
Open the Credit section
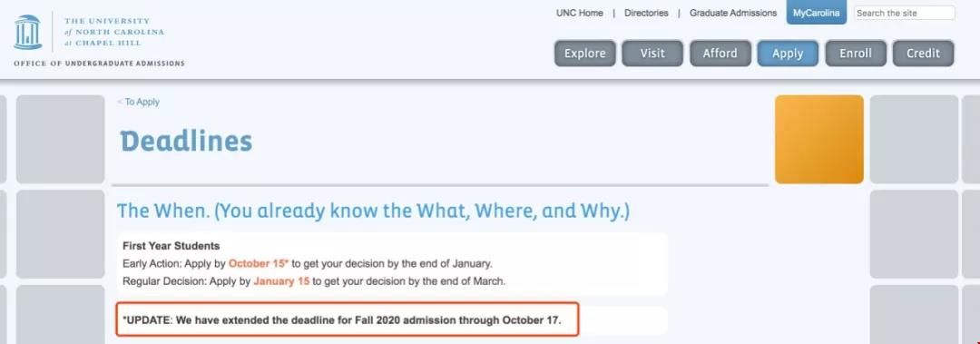[923, 54]
